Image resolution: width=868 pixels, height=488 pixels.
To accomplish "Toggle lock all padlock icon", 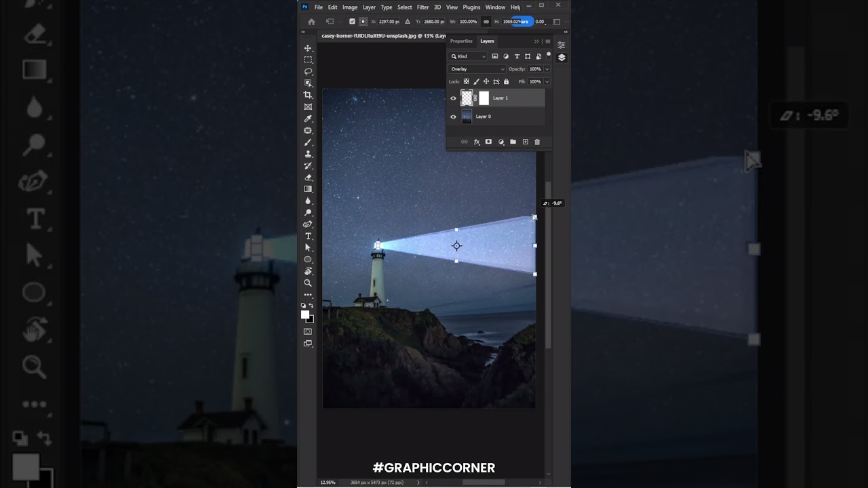I will [x=506, y=81].
